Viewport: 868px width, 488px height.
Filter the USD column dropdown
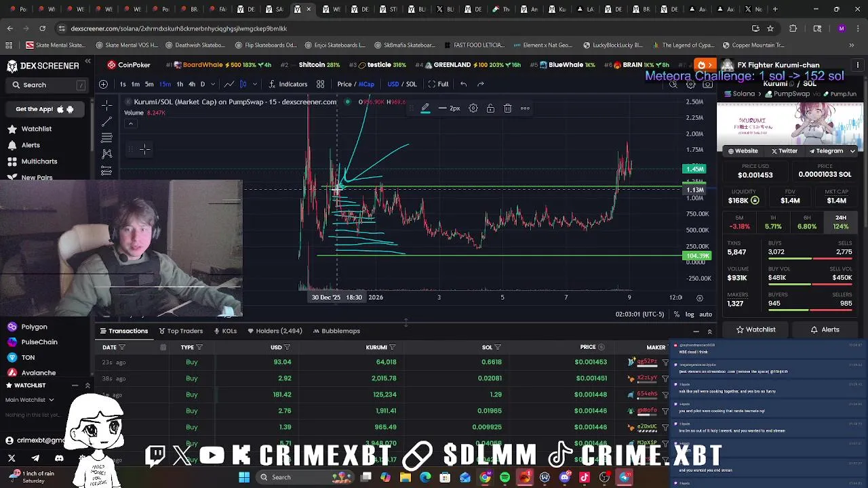(x=287, y=347)
